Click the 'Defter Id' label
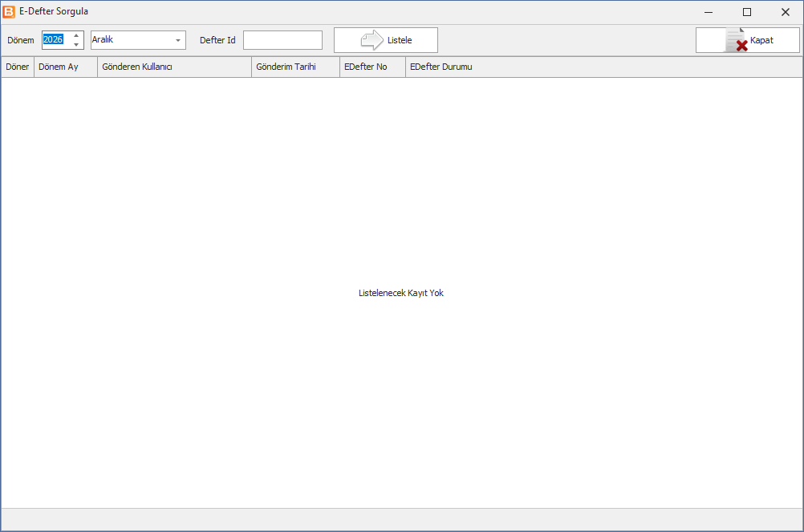The height and width of the screenshot is (532, 804). (x=217, y=40)
